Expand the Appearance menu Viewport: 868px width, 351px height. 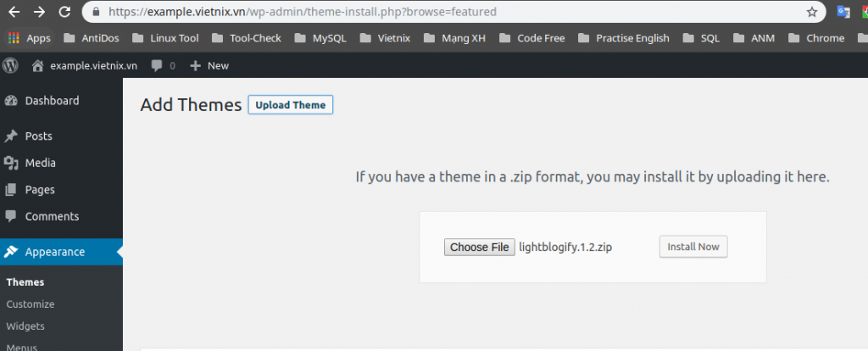(x=54, y=252)
